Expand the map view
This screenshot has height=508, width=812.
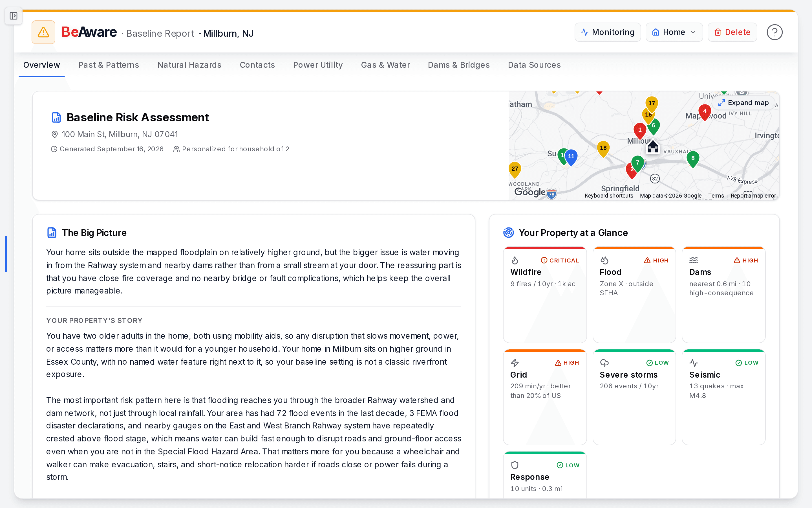743,103
